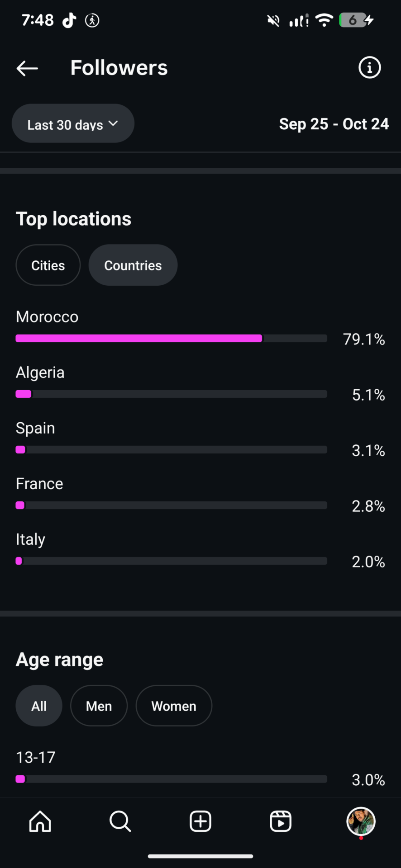Open the profile avatar in bottom bar
Screen dimensions: 401x868
(x=361, y=821)
